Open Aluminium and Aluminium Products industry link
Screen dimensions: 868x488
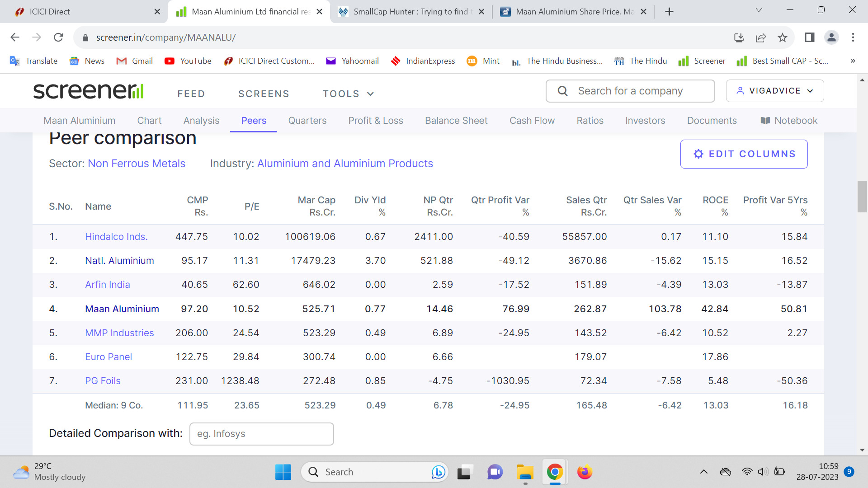(345, 164)
